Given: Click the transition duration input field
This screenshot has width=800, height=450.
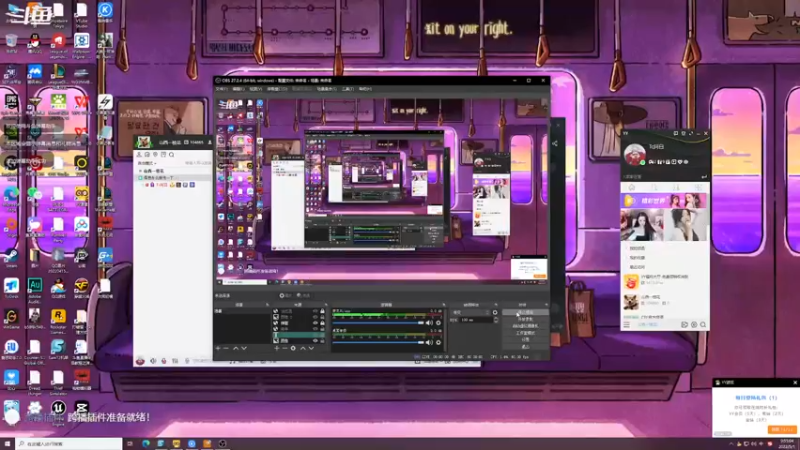Looking at the screenshot, I should pos(476,320).
